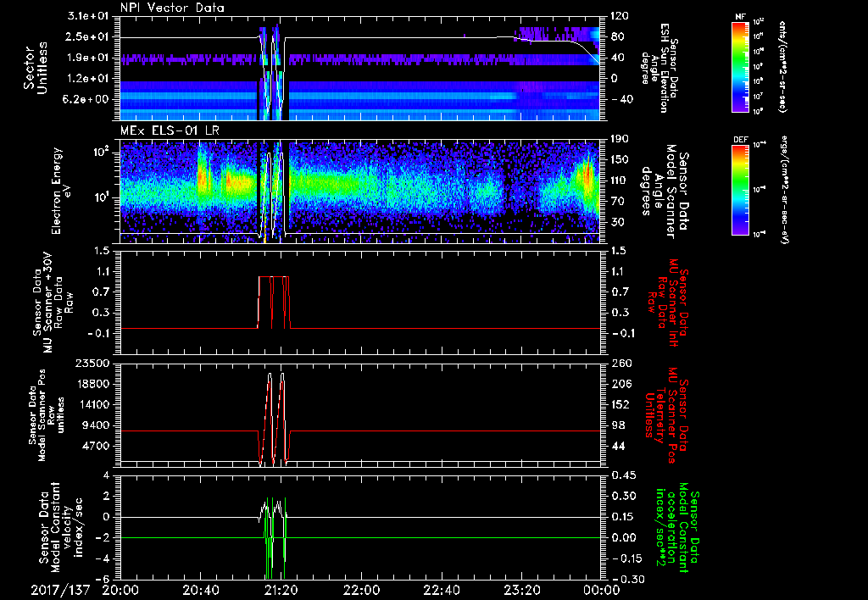Click the green acceleration trace plot panel

359,527
